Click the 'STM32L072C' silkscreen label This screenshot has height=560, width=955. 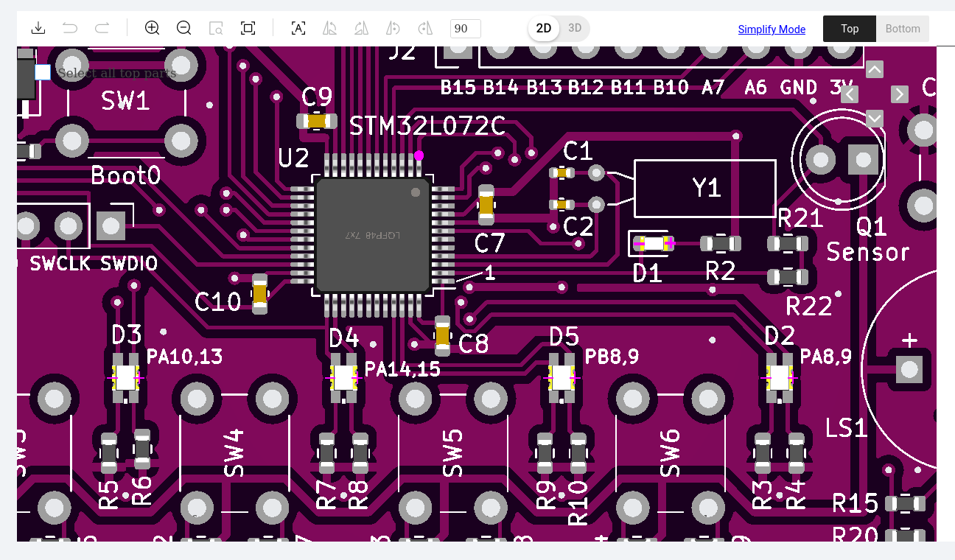point(427,126)
